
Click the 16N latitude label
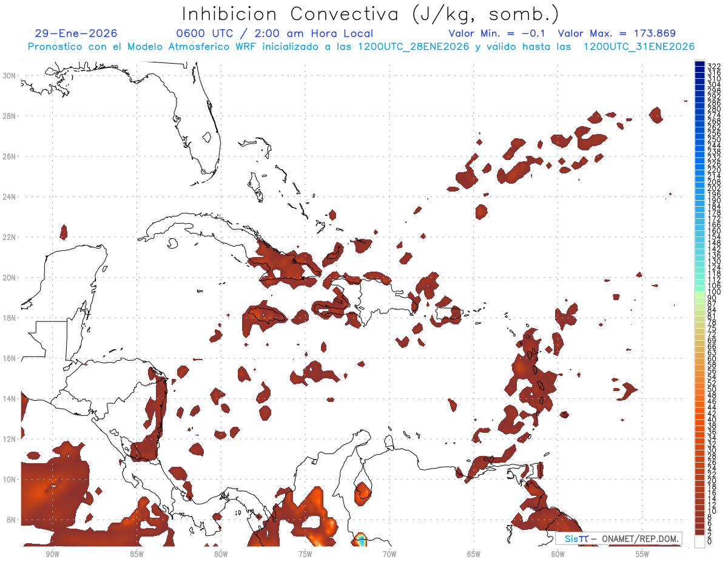point(10,358)
